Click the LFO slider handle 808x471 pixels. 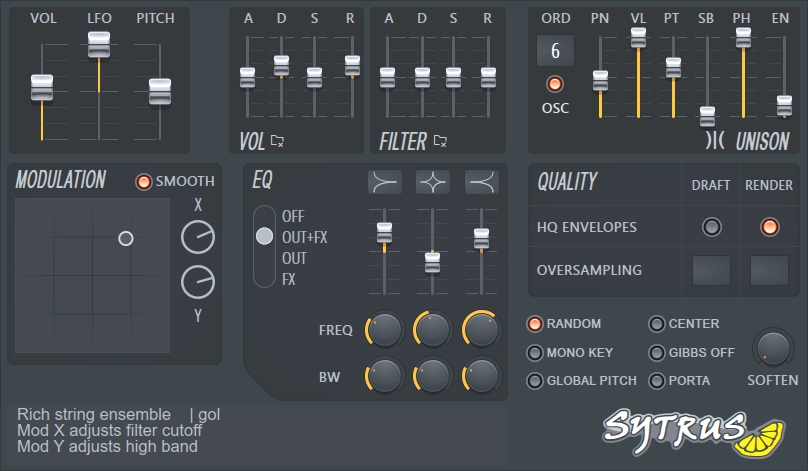(x=98, y=44)
